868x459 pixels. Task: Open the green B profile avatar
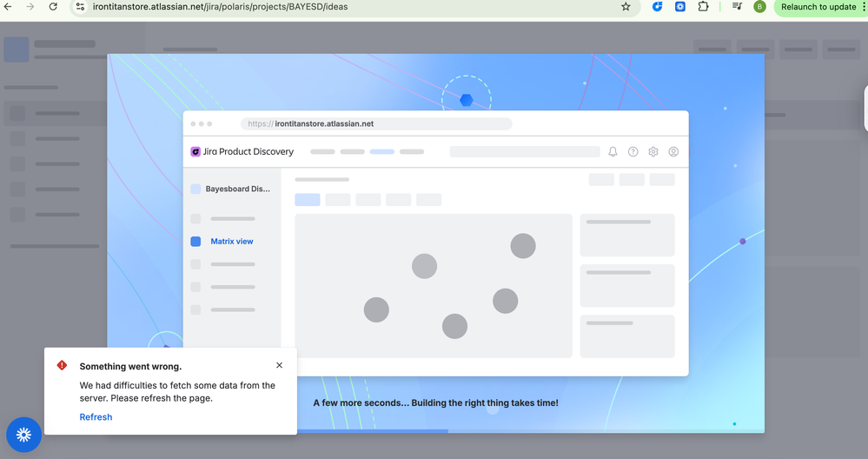point(759,7)
